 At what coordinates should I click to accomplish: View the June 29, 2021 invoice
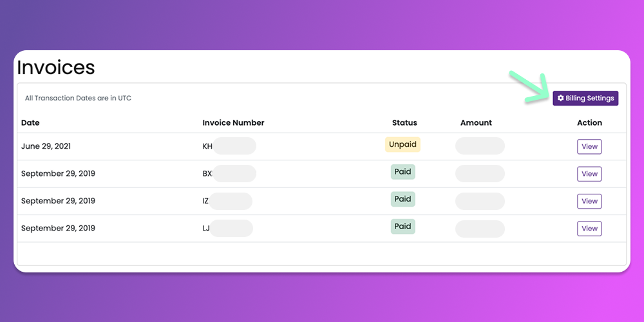pos(589,146)
